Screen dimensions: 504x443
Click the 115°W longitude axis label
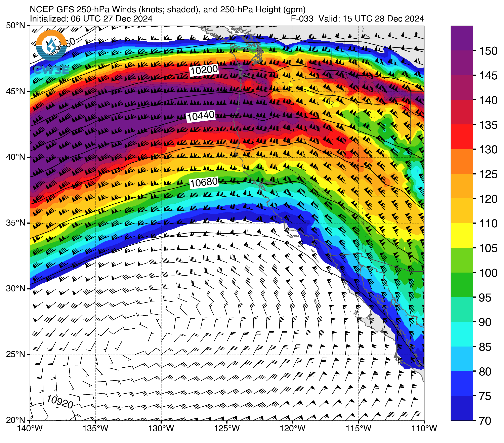(359, 429)
